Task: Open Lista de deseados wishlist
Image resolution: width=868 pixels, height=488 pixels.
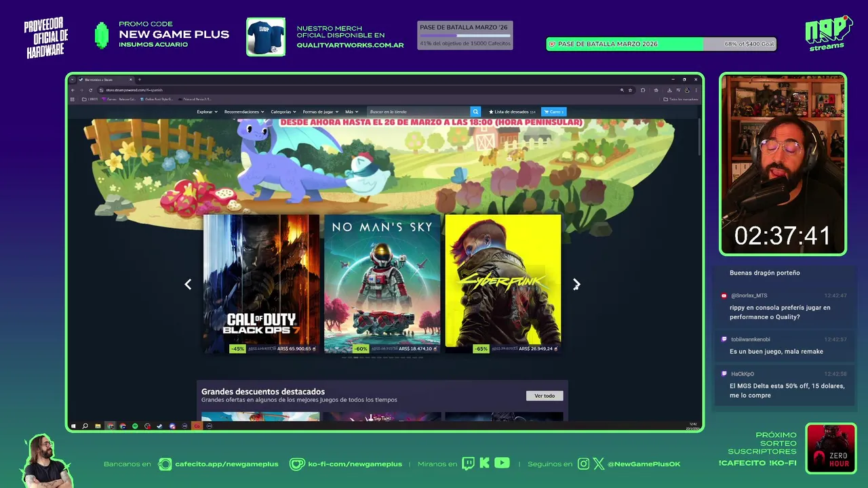Action: tap(512, 112)
